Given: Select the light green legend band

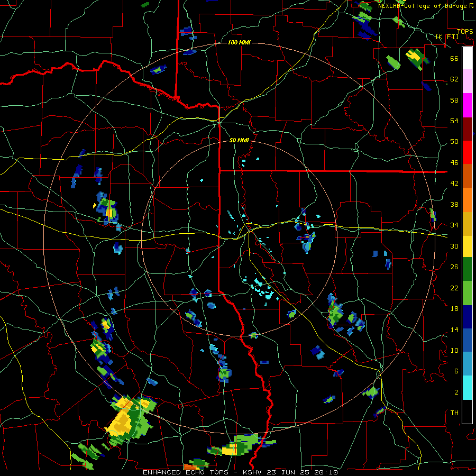Looking at the screenshot, I should tap(467, 293).
